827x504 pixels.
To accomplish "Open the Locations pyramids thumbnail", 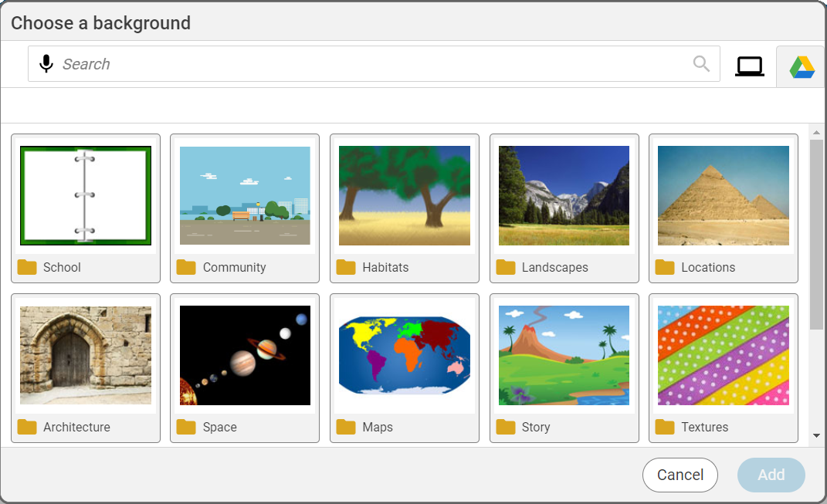I will click(723, 194).
